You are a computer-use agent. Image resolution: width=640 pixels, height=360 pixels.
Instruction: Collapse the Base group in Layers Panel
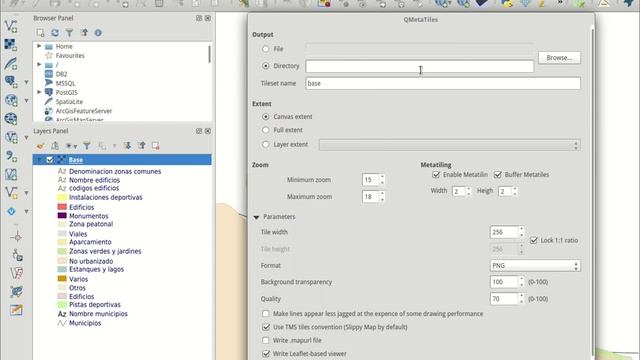(x=40, y=160)
